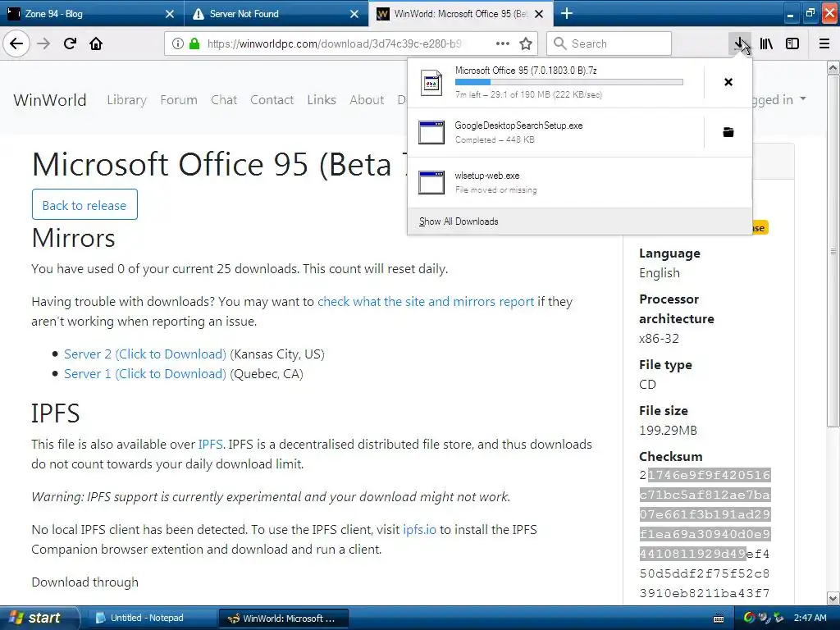
Task: Click the page scroll down arrow
Action: [833, 598]
